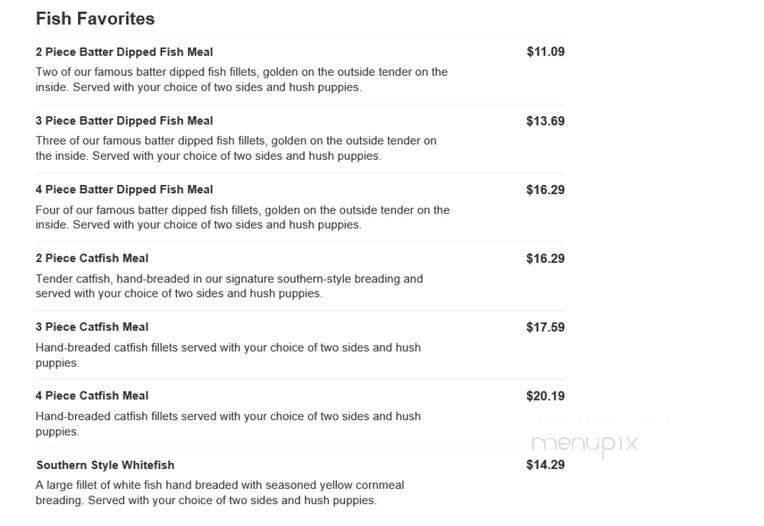Screen dimensions: 764x526
Task: Click the menupix watermark logo
Action: coord(585,444)
